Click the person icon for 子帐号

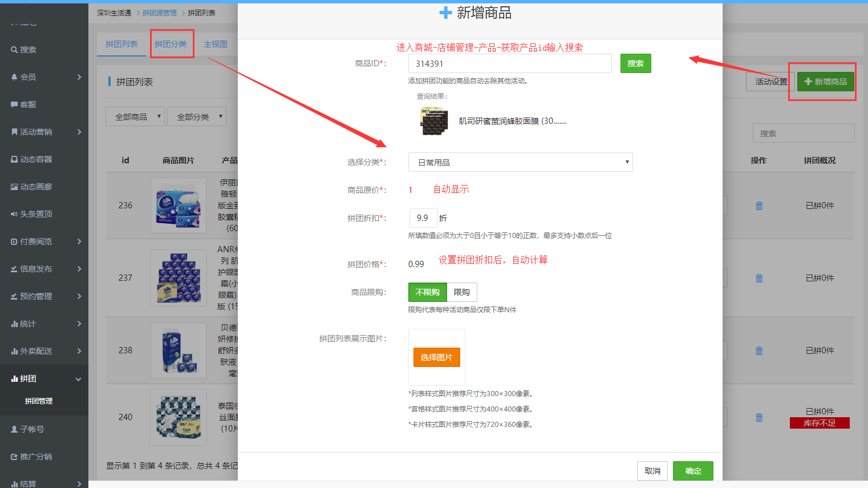[x=14, y=429]
